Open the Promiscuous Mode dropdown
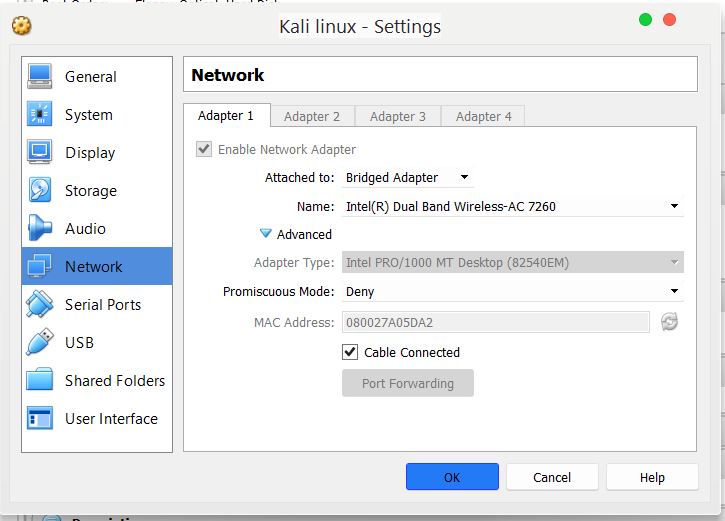Screen dimensions: 725x521 (513, 291)
